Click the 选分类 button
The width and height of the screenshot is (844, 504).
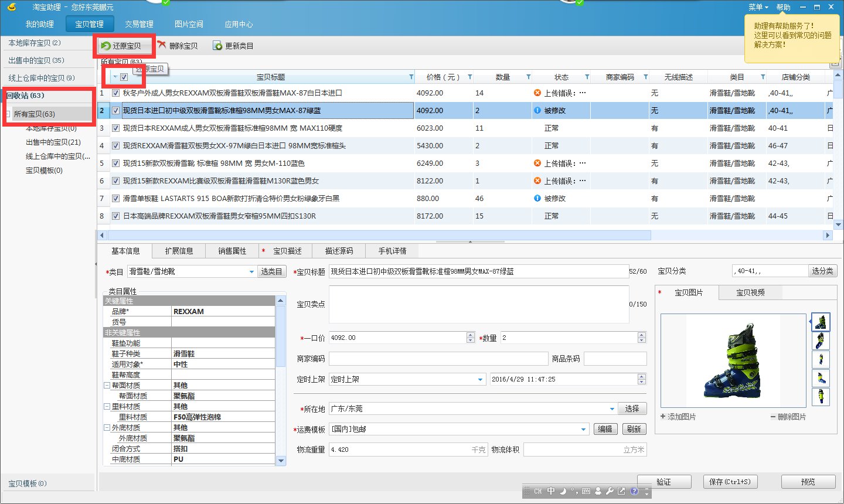pos(822,270)
